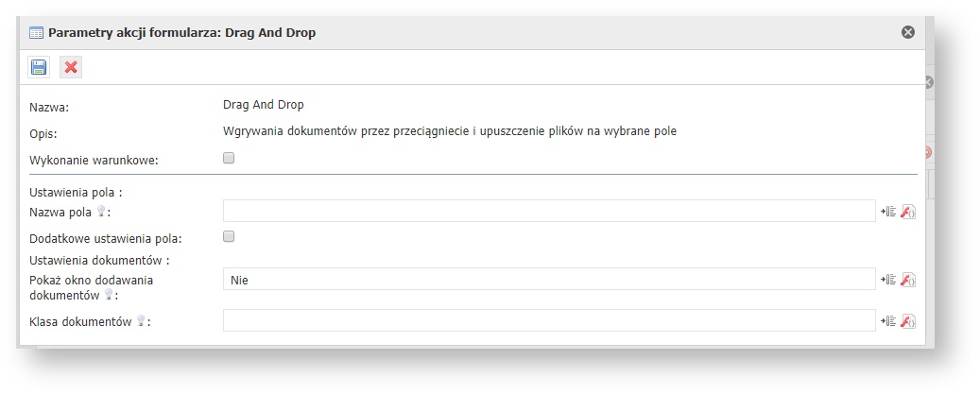Click the Klasa dokumentów text field
The image size is (980, 394).
pos(548,320)
